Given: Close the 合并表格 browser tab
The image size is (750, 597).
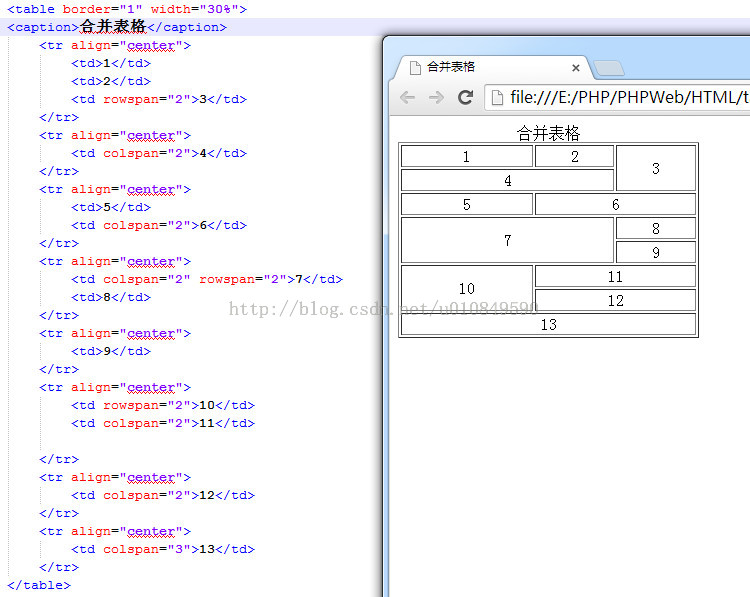Looking at the screenshot, I should pos(576,68).
